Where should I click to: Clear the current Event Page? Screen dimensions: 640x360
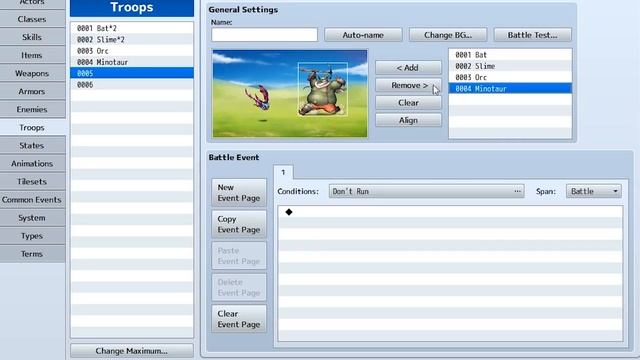pos(239,319)
